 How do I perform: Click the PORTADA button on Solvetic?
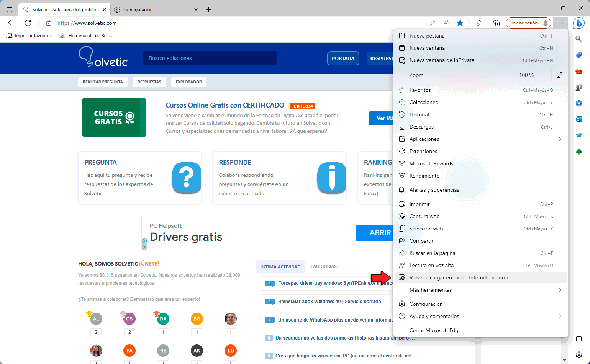tap(343, 59)
